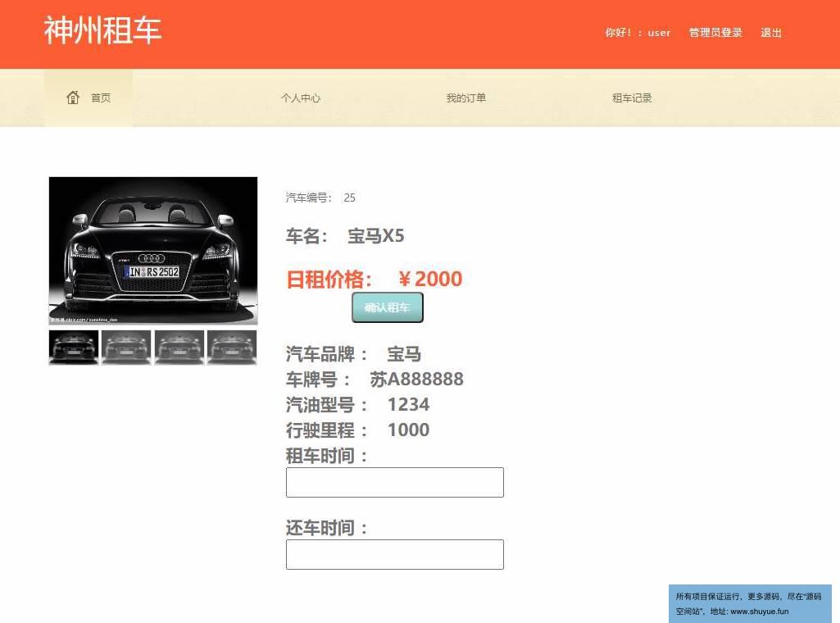Click the 确认租车 button
Screen dimensions: 840x623
(x=388, y=307)
